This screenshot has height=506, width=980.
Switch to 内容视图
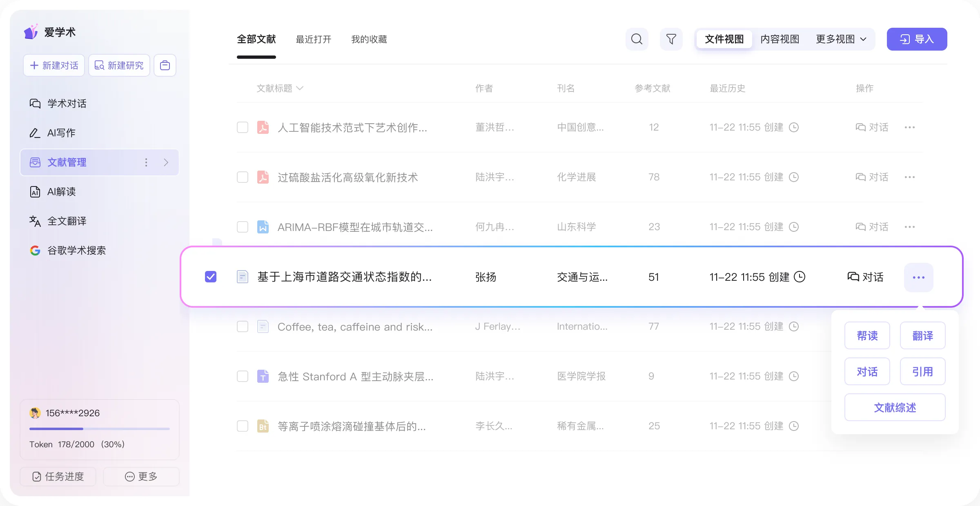pos(780,39)
